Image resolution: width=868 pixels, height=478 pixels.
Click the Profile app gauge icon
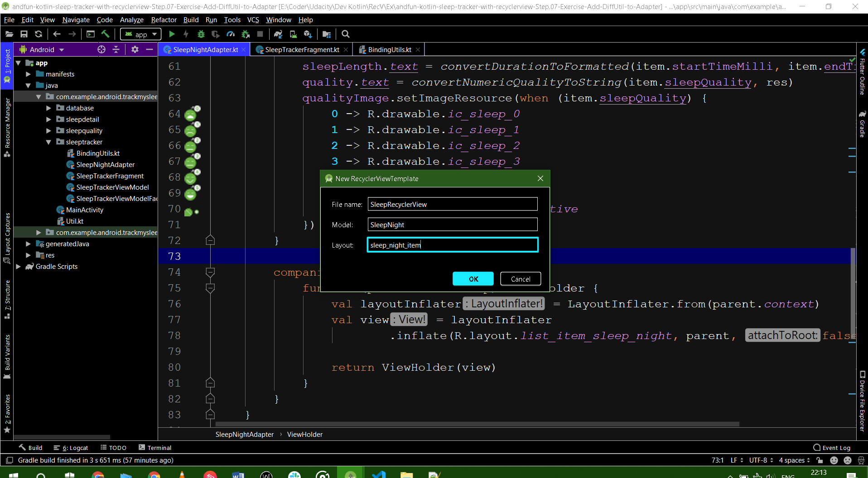231,34
